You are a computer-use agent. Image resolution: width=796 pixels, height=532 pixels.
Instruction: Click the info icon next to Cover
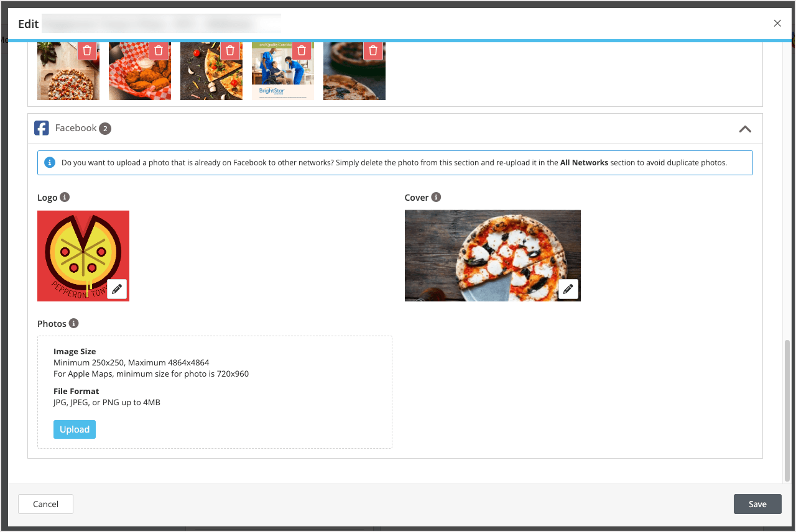[437, 196]
